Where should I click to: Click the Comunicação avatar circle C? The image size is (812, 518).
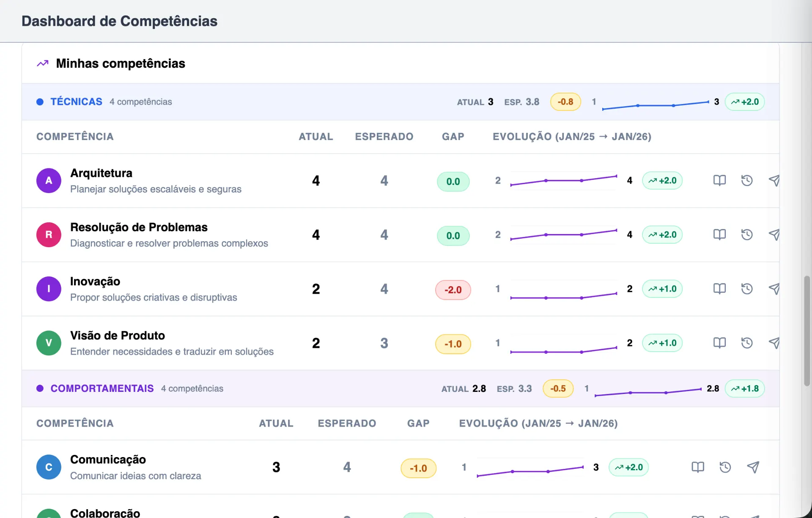49,467
